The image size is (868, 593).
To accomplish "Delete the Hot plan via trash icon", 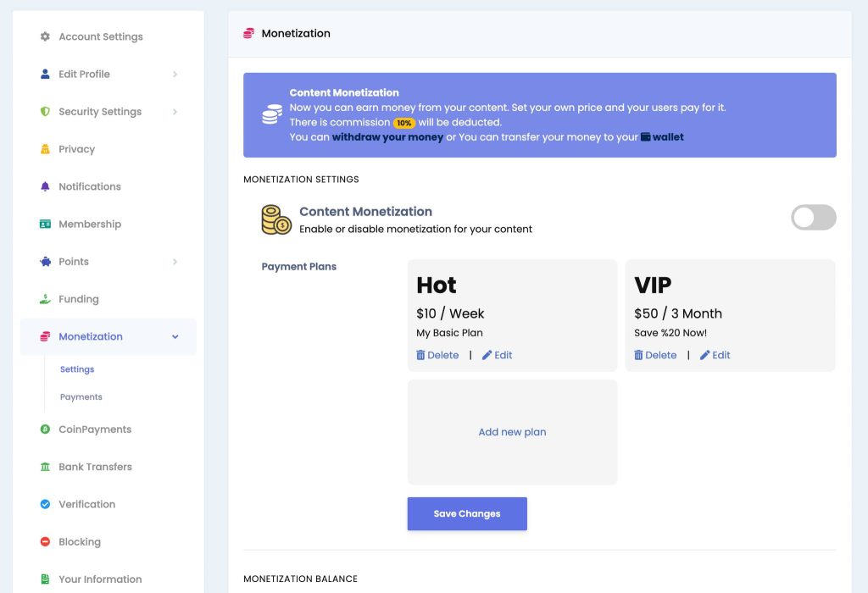I will coord(420,355).
